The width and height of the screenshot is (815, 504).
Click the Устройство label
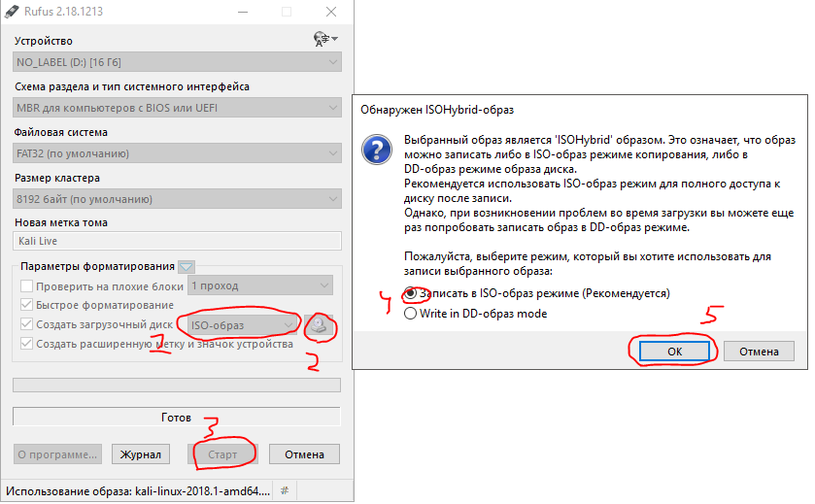[x=44, y=41]
